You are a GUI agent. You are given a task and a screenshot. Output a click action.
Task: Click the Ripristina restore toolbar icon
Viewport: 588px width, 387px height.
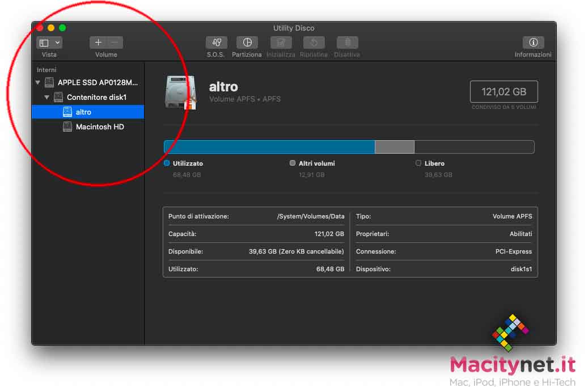click(314, 43)
